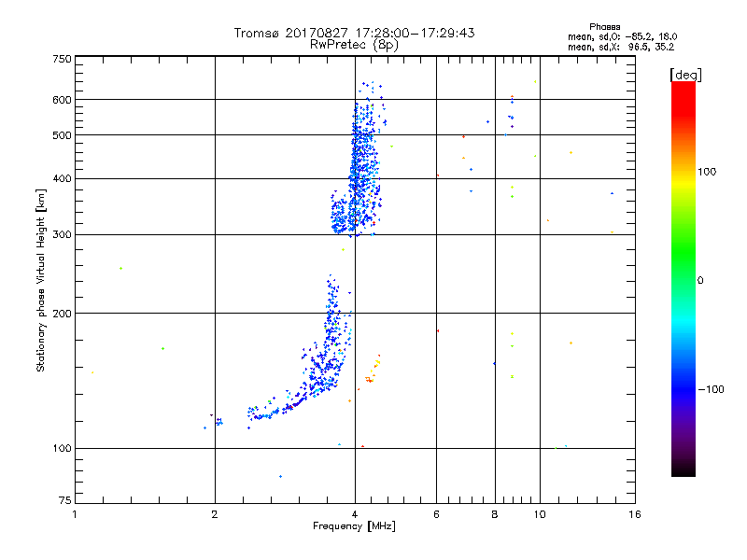The image size is (747, 560).
Task: Click the '[deg]' colorbar unit label
Action: [685, 75]
